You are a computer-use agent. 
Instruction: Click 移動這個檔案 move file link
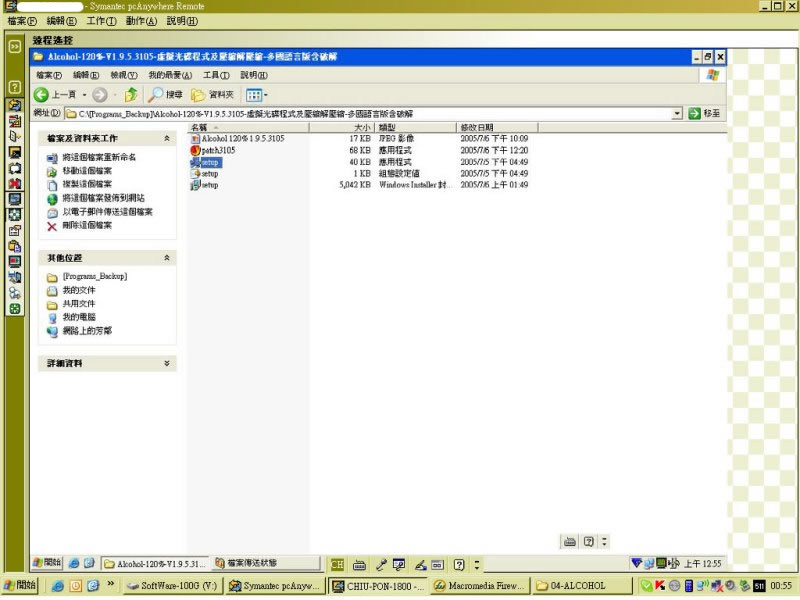coord(87,170)
